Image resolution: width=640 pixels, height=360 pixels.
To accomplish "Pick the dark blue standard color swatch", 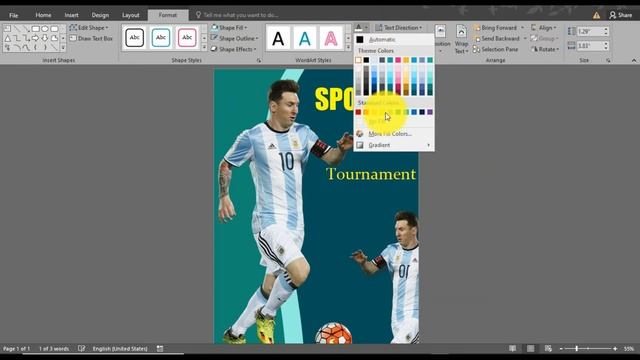I will 422,112.
